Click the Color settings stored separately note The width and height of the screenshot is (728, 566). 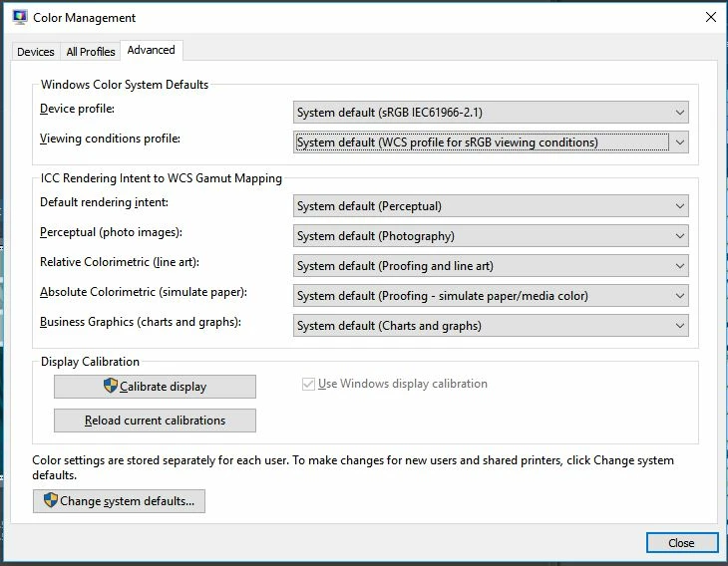pyautogui.click(x=353, y=467)
